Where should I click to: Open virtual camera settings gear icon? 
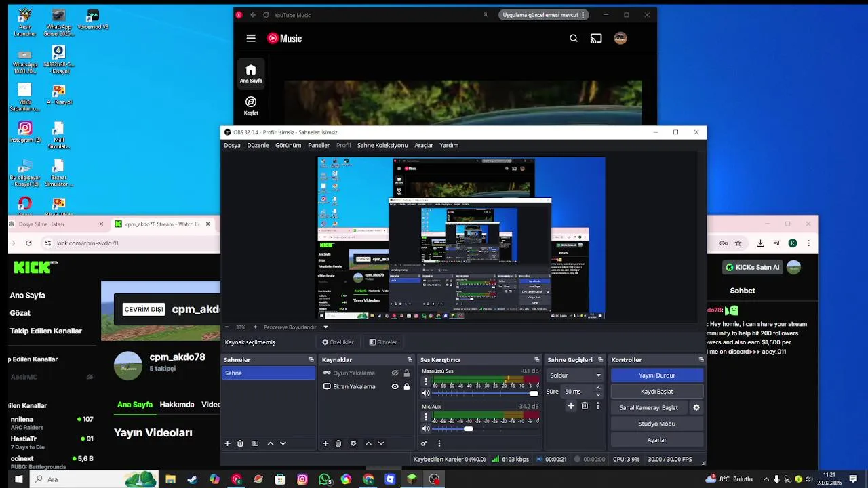696,408
